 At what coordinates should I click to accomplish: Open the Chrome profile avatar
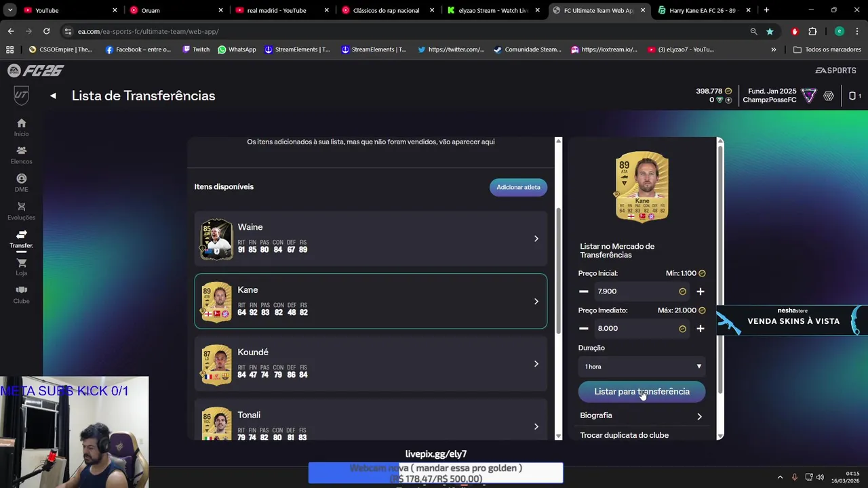(839, 31)
